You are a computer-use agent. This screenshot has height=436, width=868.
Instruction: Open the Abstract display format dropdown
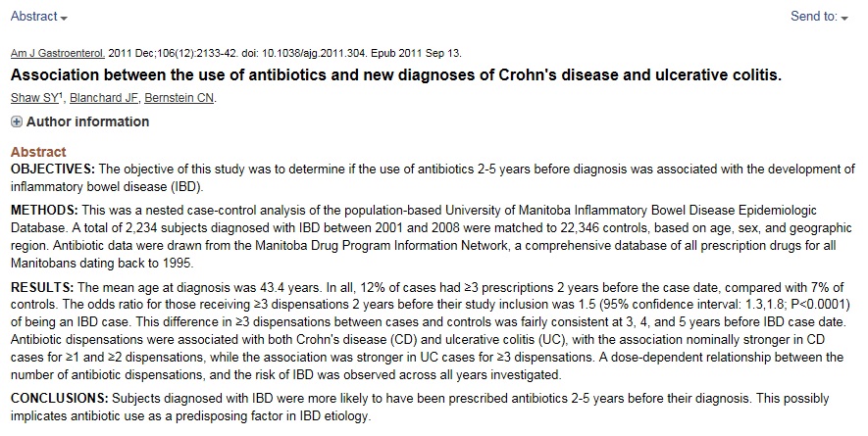39,17
